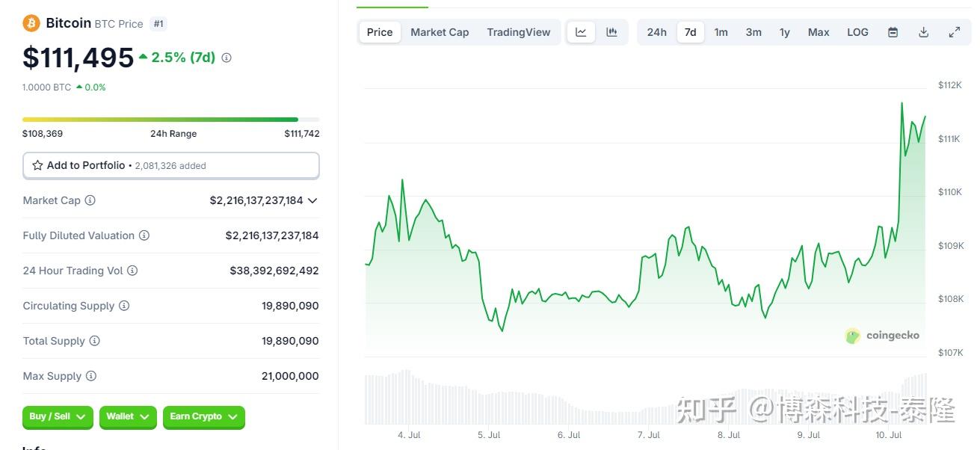Open the Wallet dropdown
Screen dimensions: 980x450
pyautogui.click(x=127, y=417)
